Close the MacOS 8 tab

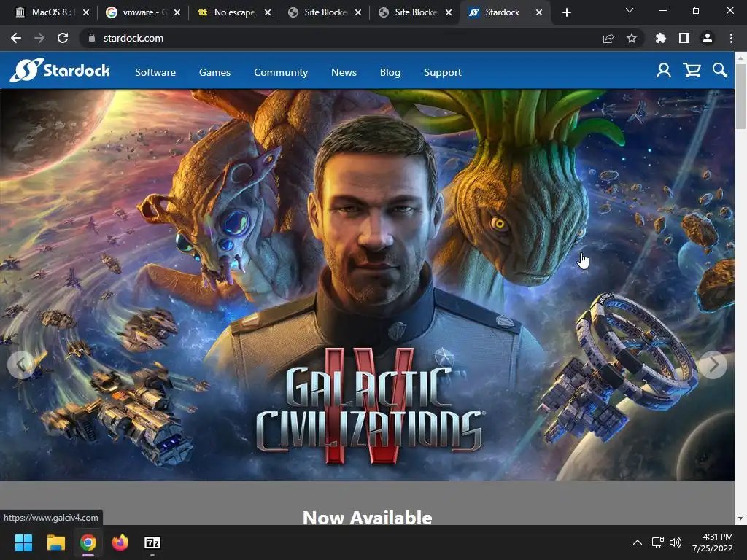click(x=86, y=12)
